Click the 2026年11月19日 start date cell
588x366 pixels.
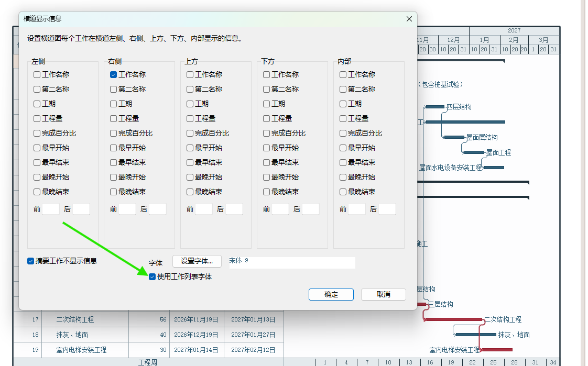click(x=196, y=319)
